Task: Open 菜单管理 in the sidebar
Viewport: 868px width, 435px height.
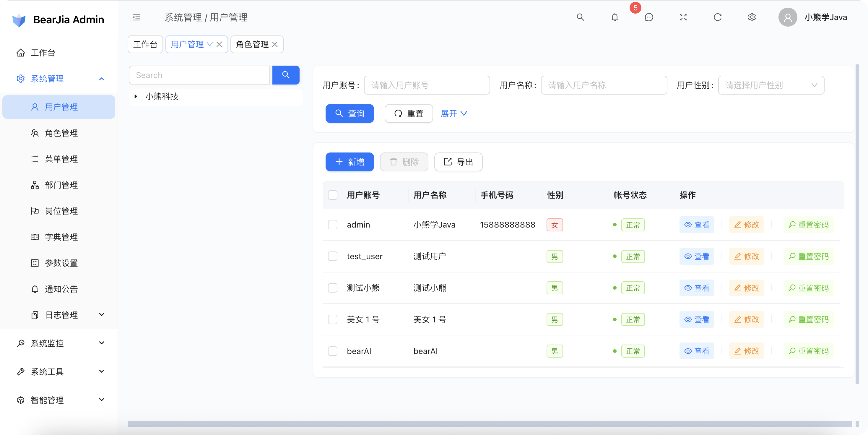Action: pyautogui.click(x=58, y=159)
